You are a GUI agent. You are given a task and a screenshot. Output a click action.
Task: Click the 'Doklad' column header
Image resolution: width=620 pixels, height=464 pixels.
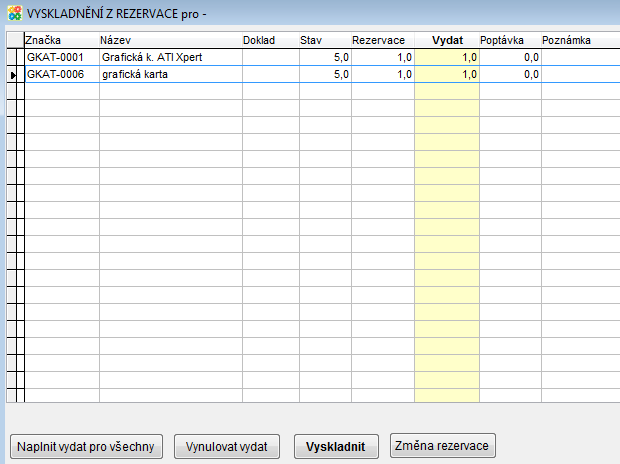(x=270, y=40)
